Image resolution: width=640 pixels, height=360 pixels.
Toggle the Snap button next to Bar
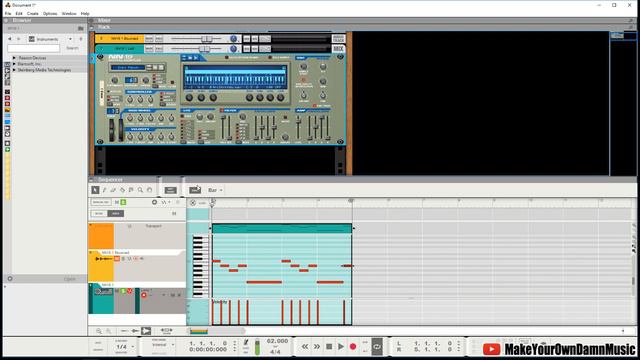pyautogui.click(x=195, y=190)
